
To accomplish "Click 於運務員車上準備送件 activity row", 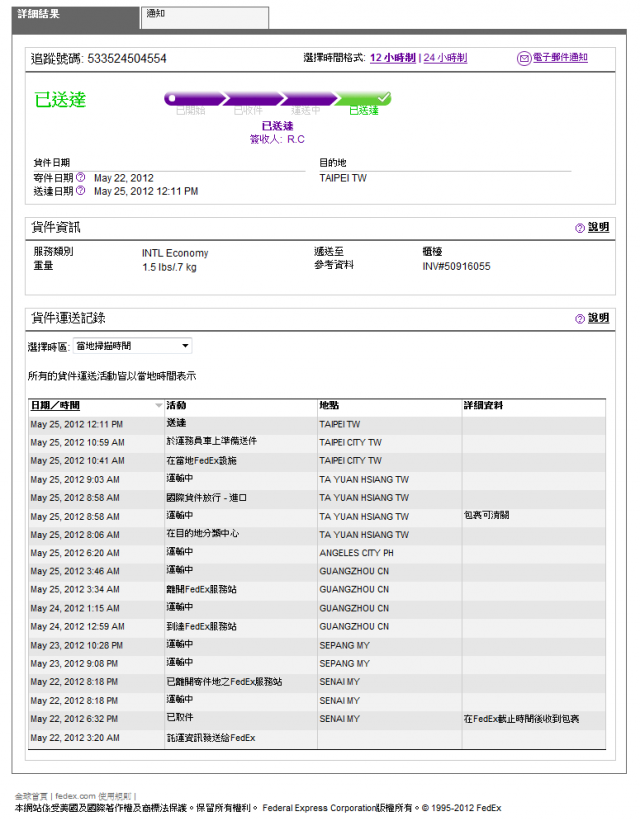I will click(212, 441).
